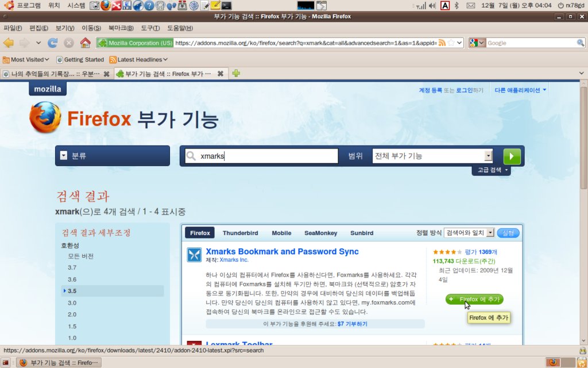Run search with the green arrow button
This screenshot has height=368, width=588.
coord(512,156)
